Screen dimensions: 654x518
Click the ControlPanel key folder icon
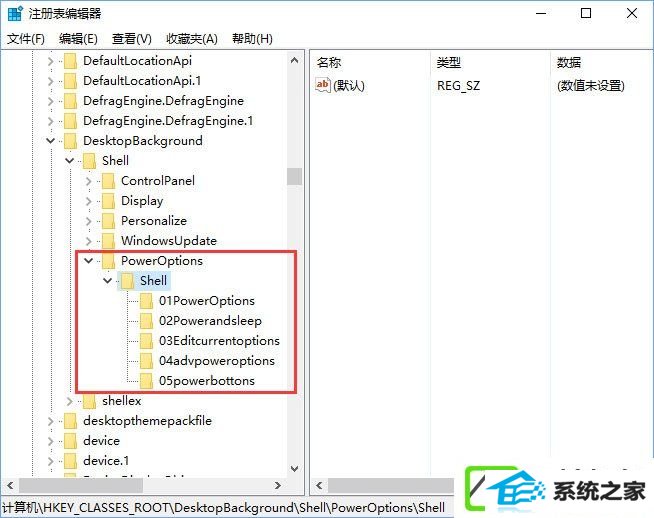click(x=108, y=181)
